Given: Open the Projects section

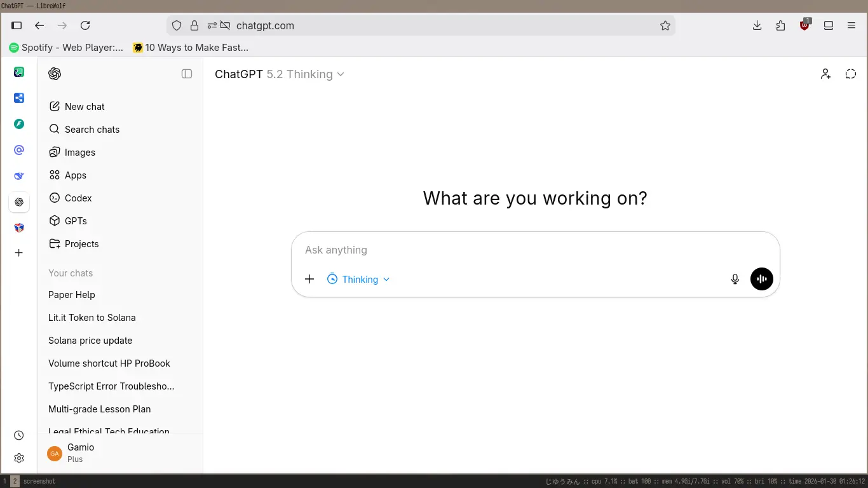Looking at the screenshot, I should pyautogui.click(x=121, y=244).
